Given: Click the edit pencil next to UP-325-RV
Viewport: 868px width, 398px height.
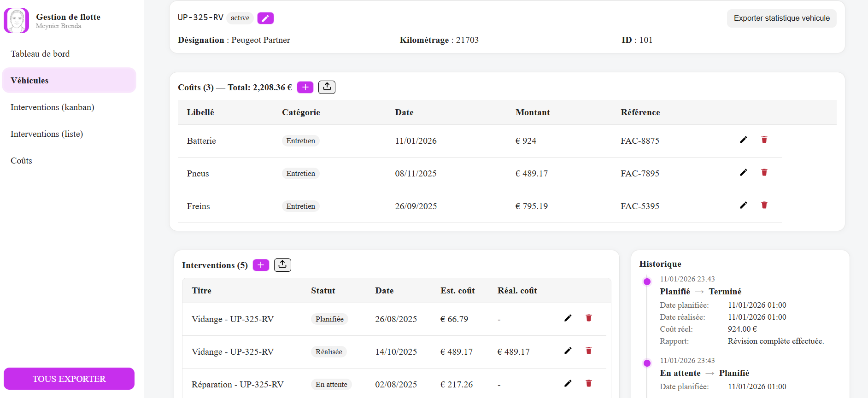Looking at the screenshot, I should 265,18.
